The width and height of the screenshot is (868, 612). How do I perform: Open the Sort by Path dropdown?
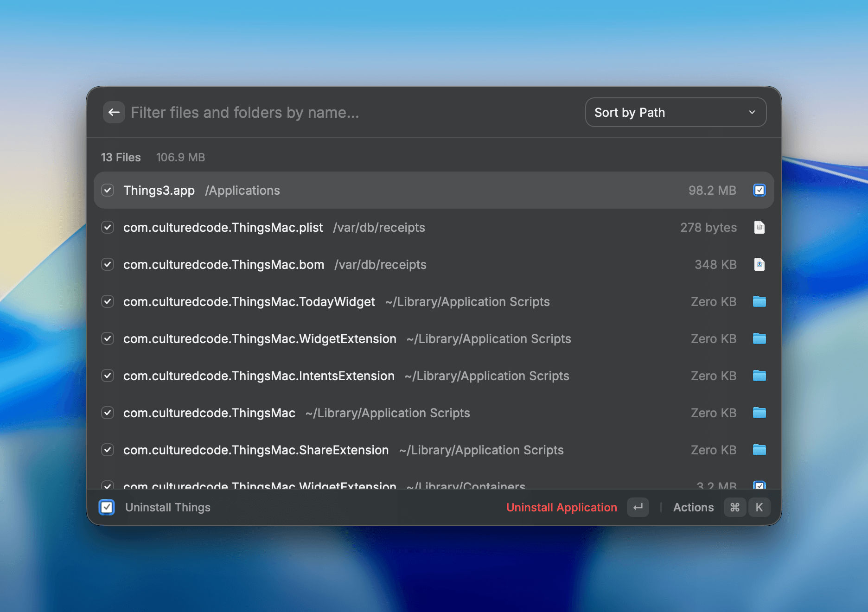676,112
